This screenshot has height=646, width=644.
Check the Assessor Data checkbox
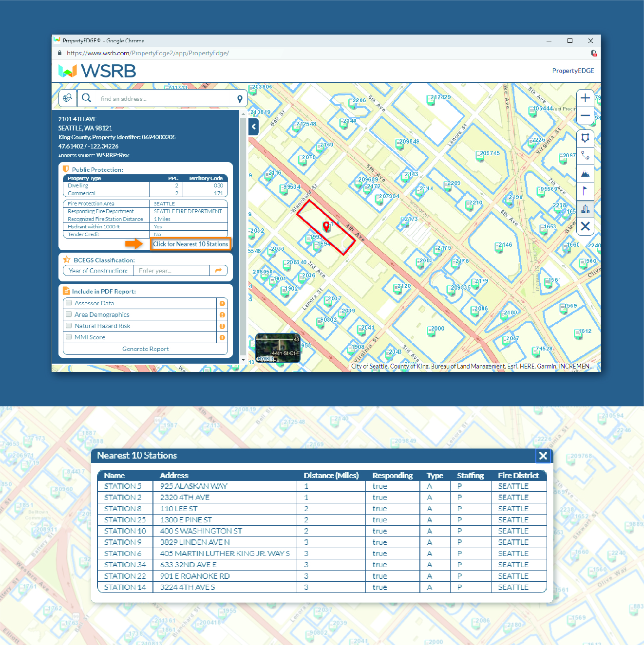pyautogui.click(x=69, y=303)
